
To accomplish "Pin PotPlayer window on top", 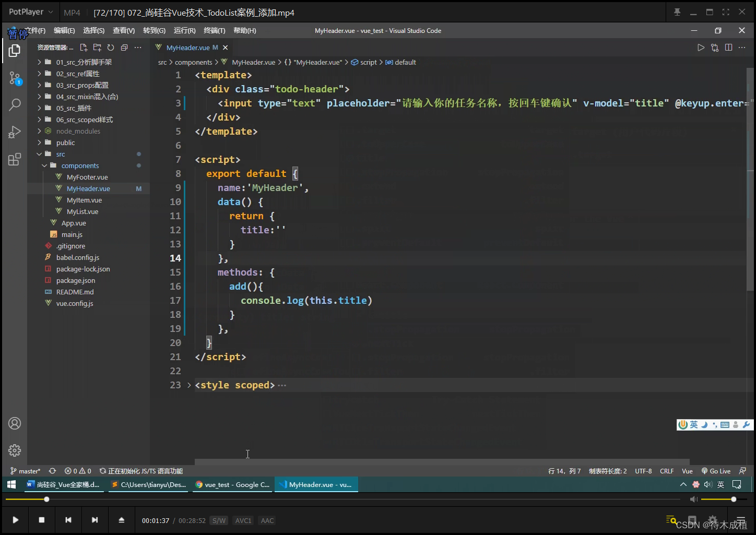I will coord(677,12).
